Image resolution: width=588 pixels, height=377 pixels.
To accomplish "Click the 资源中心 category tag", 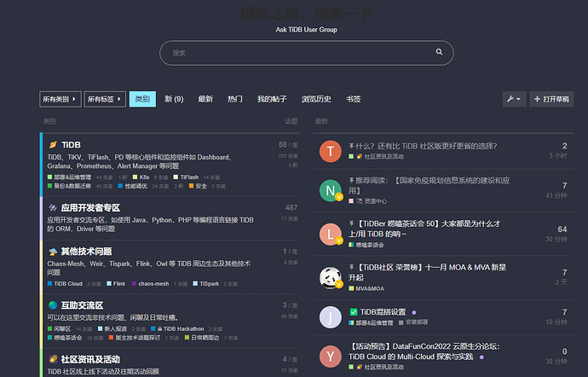I will [x=372, y=201].
